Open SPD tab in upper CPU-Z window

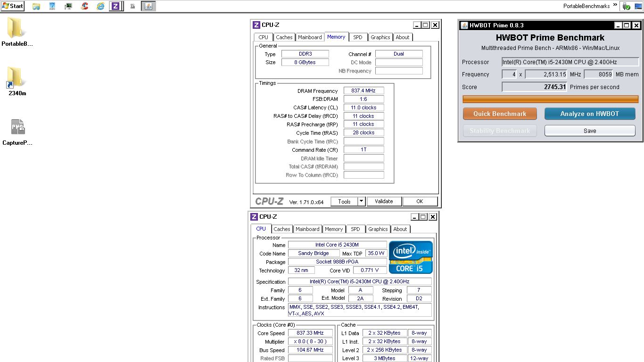click(358, 37)
